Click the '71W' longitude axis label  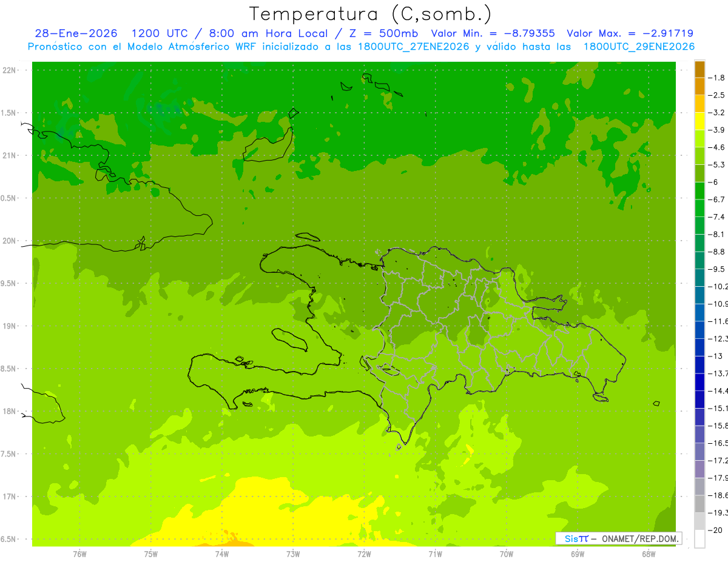435,554
